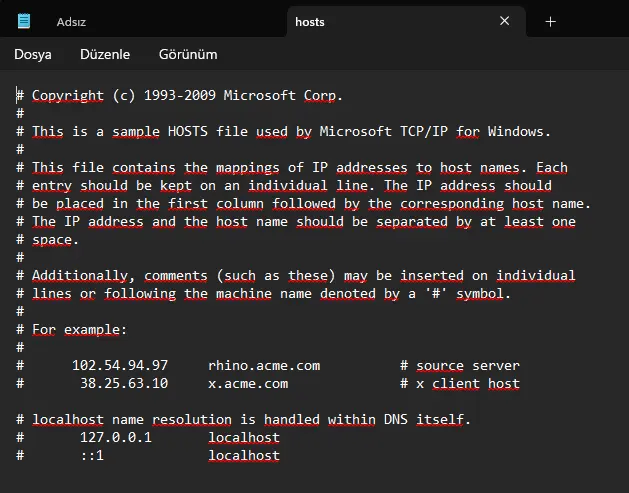Open the Dosya menu

click(32, 54)
